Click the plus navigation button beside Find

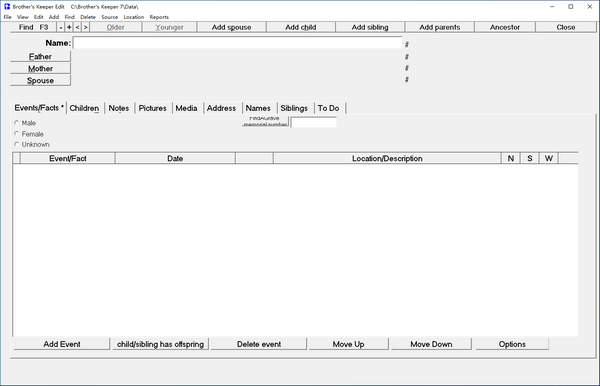69,27
